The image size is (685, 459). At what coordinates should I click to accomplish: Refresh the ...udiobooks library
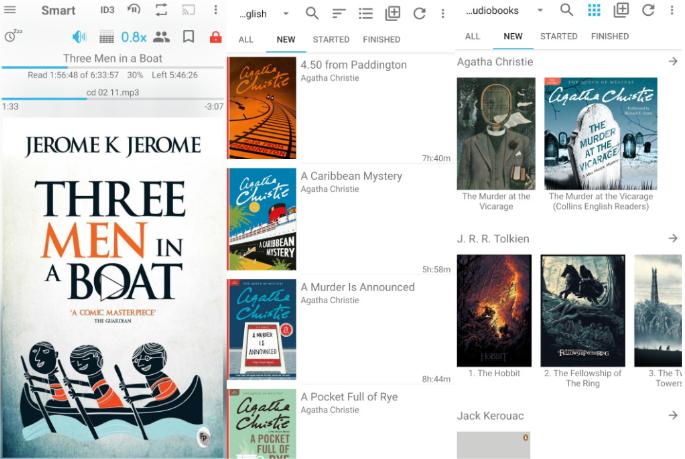coord(648,10)
